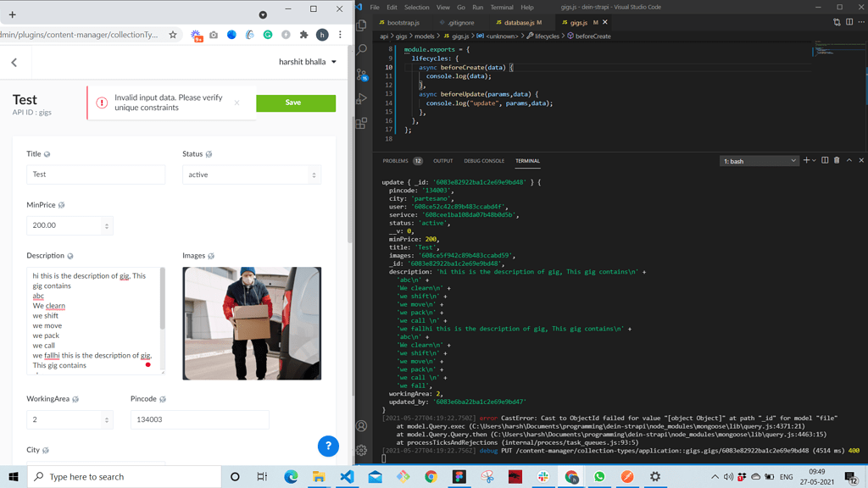868x488 pixels.
Task: Click the taskbar search box
Action: click(124, 476)
